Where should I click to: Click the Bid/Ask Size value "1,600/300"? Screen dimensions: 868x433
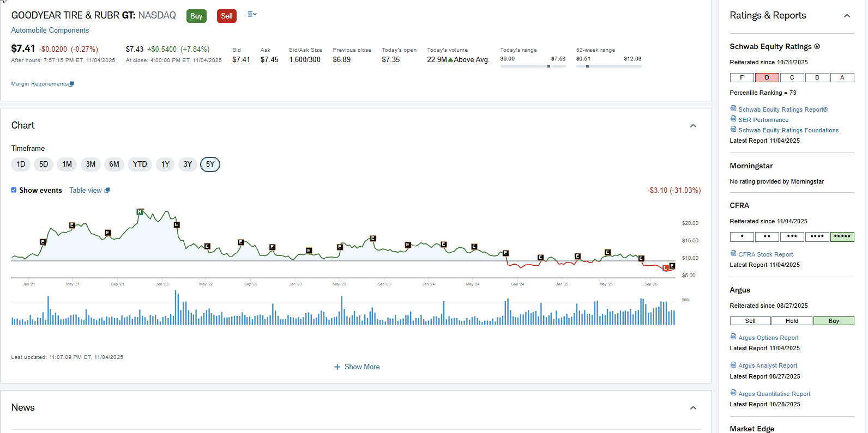pos(305,60)
